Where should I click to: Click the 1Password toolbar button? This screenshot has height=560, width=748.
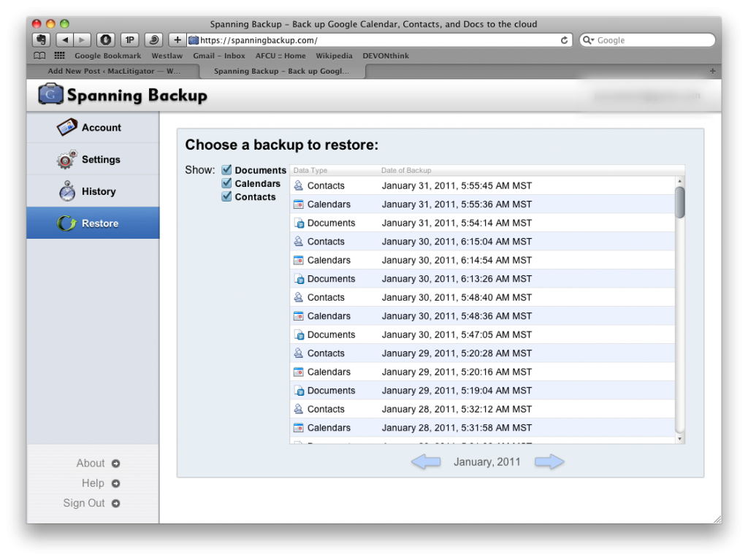click(x=130, y=40)
